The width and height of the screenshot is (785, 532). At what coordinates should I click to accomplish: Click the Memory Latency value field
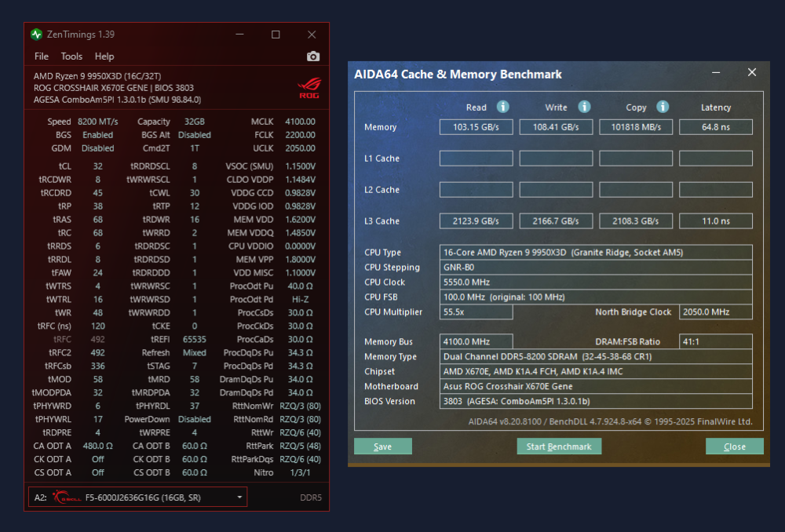click(x=715, y=127)
